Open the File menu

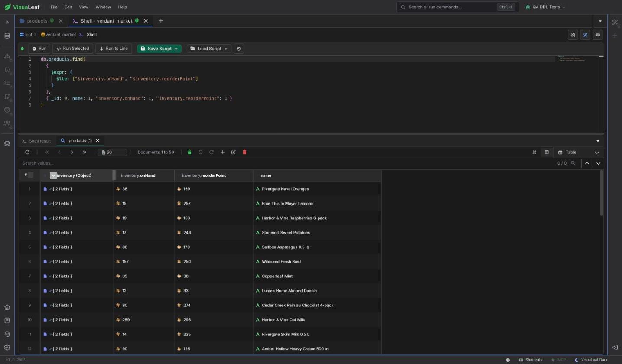coord(54,7)
